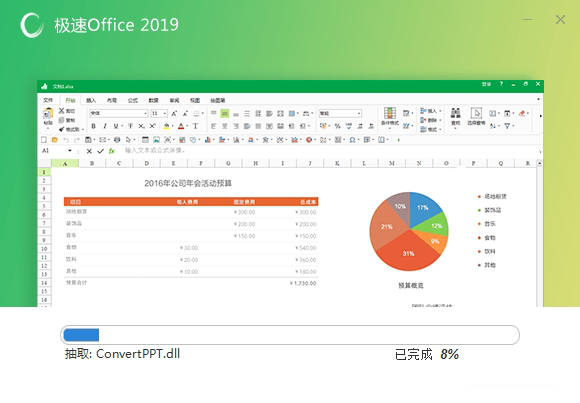Click the Sort A-Z icon
580x403 pixels.
click(x=493, y=126)
